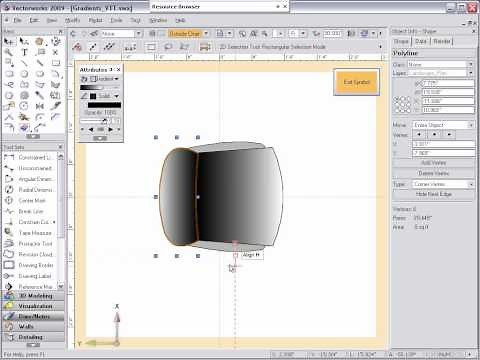
Task: Click the Add Vertex button
Action: pyautogui.click(x=433, y=163)
